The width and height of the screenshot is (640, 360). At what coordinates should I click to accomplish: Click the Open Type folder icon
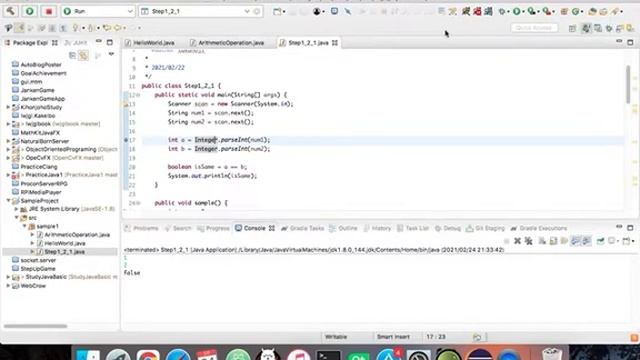[x=592, y=11]
